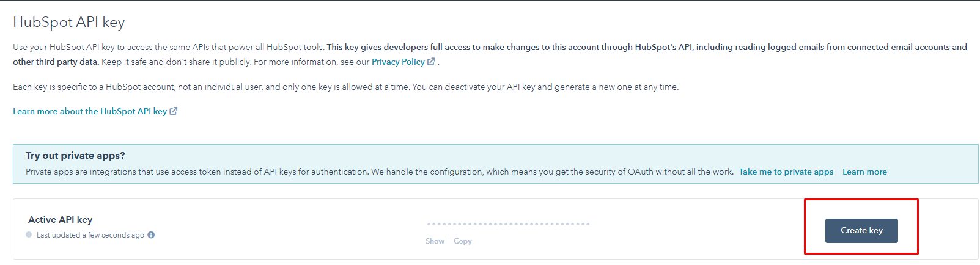The height and width of the screenshot is (265, 980).
Task: Click the Last updated a few seconds ago text
Action: 90,235
